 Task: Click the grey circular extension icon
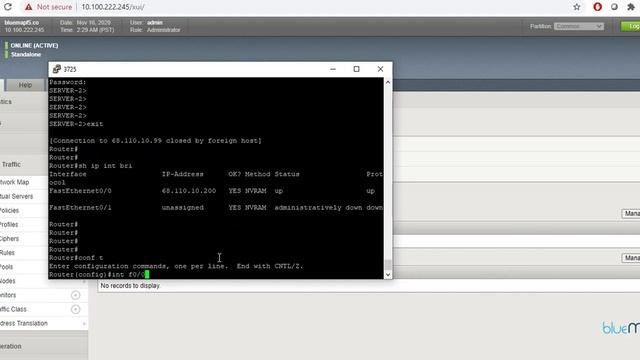coord(614,7)
